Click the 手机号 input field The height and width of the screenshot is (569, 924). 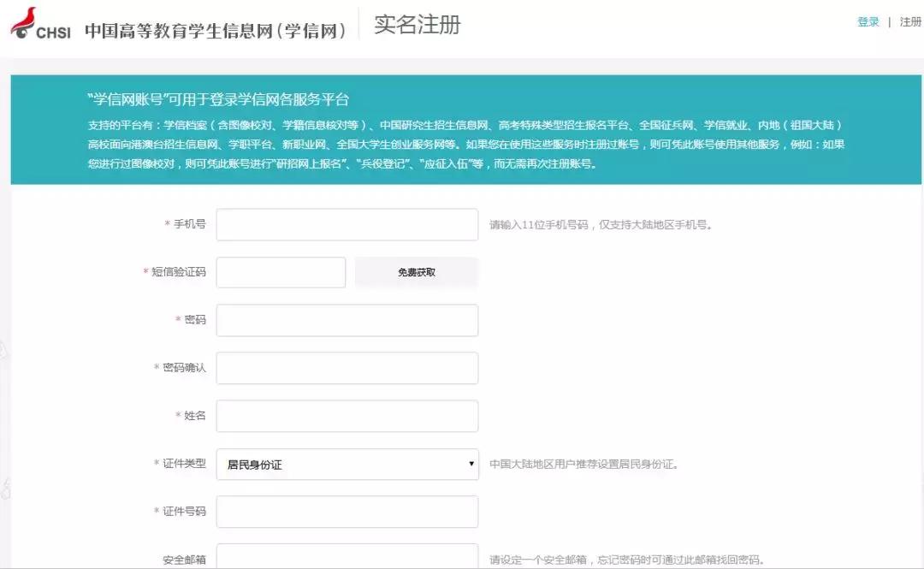(x=346, y=223)
